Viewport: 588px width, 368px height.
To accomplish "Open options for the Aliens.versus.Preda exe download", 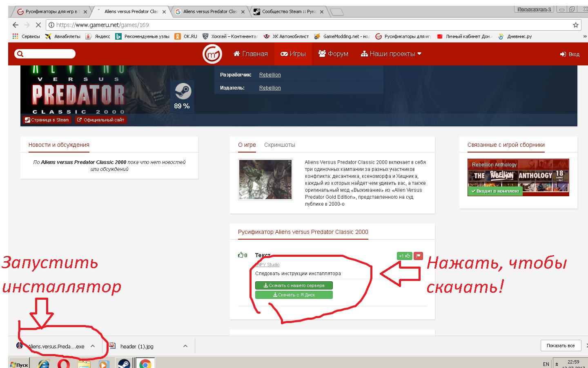I will [93, 346].
